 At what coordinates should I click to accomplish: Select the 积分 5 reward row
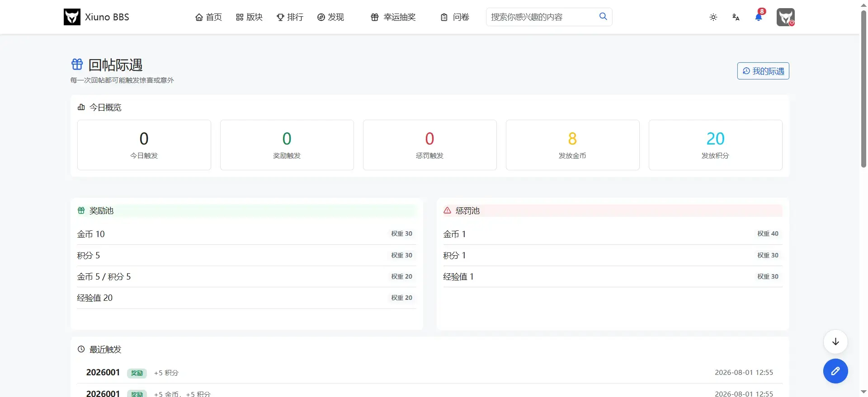pos(246,255)
